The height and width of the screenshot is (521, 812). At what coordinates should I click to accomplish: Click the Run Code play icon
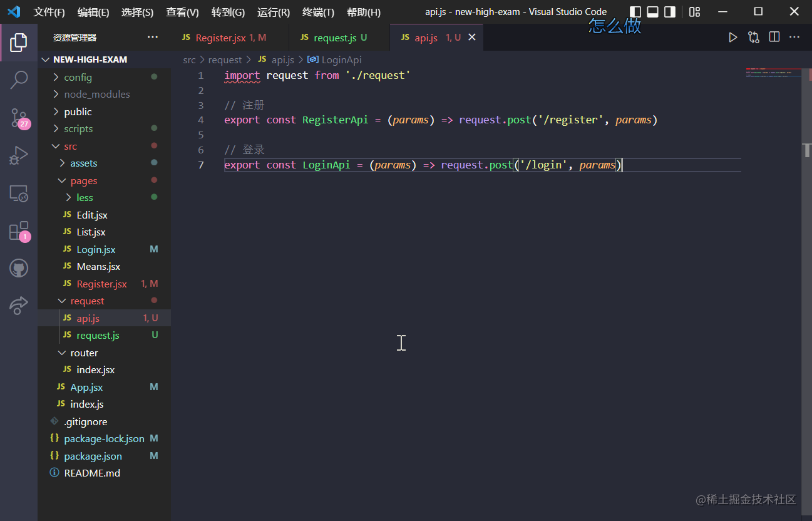732,38
